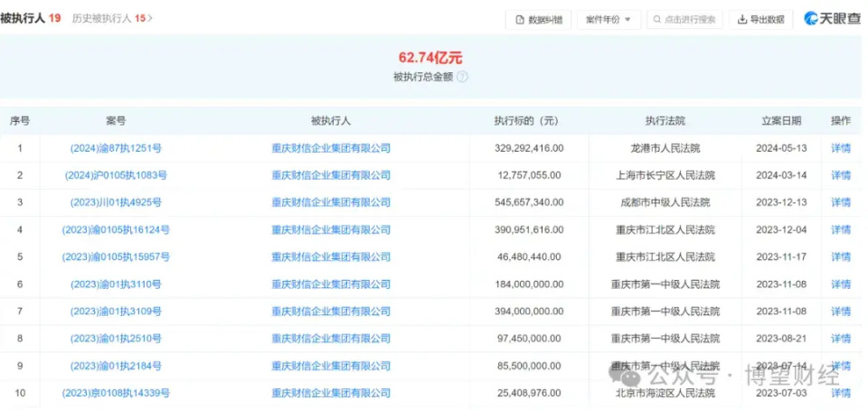Screen dimensions: 868x410
Task: Click 详情 for case 渝01执3109号
Action: pyautogui.click(x=841, y=312)
